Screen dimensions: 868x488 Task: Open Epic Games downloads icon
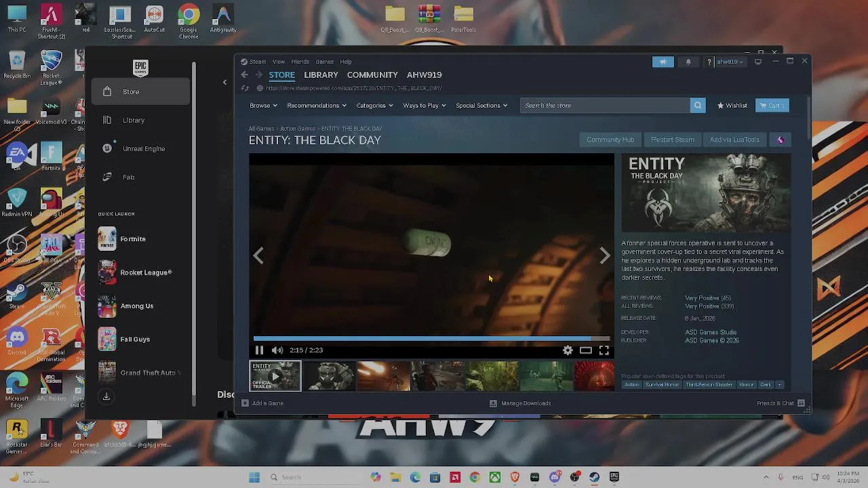click(x=106, y=396)
